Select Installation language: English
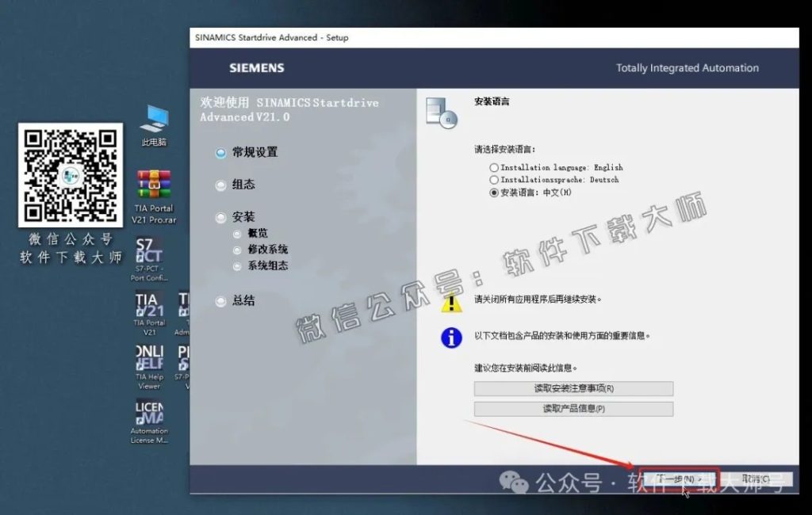Viewport: 812px width, 515px height. point(494,168)
